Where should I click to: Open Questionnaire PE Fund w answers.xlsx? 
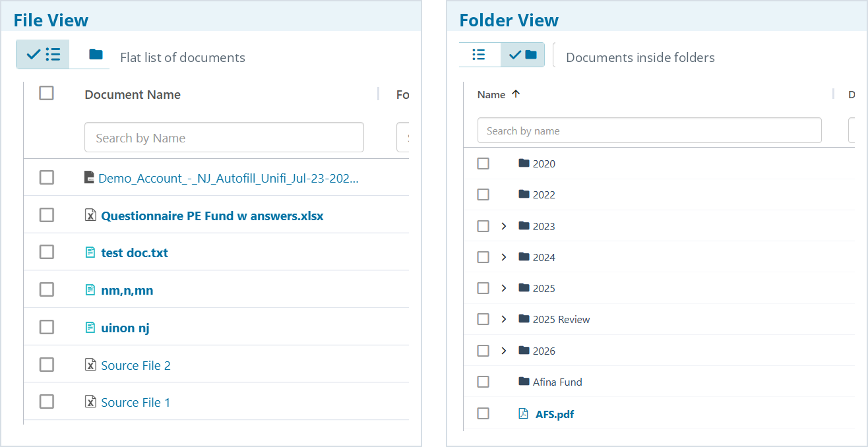[212, 216]
